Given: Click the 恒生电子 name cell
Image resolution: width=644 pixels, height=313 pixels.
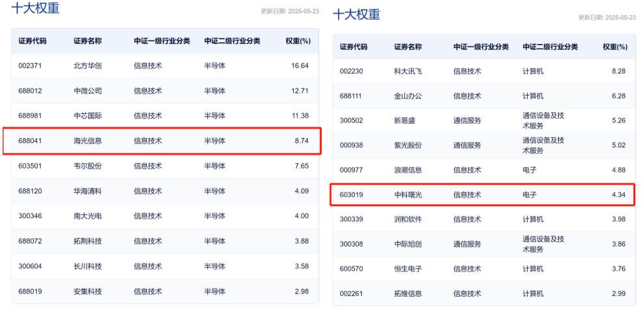Looking at the screenshot, I should point(408,269).
